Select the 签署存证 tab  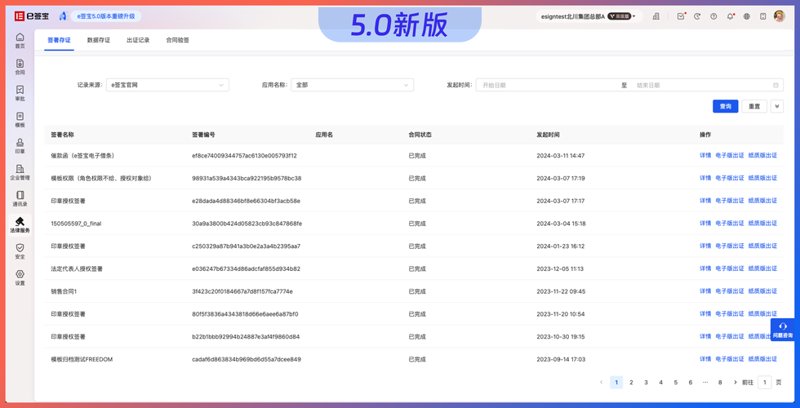click(59, 40)
